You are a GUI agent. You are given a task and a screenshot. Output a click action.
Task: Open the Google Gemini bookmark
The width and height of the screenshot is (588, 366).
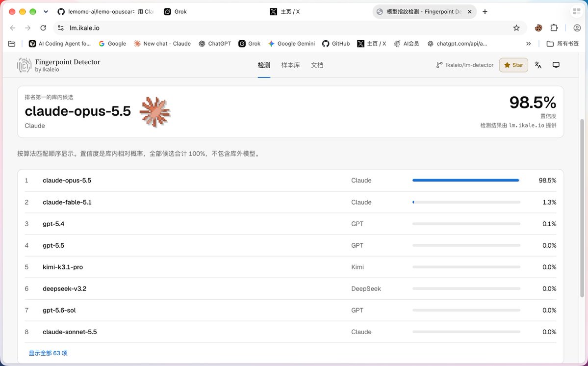point(291,44)
